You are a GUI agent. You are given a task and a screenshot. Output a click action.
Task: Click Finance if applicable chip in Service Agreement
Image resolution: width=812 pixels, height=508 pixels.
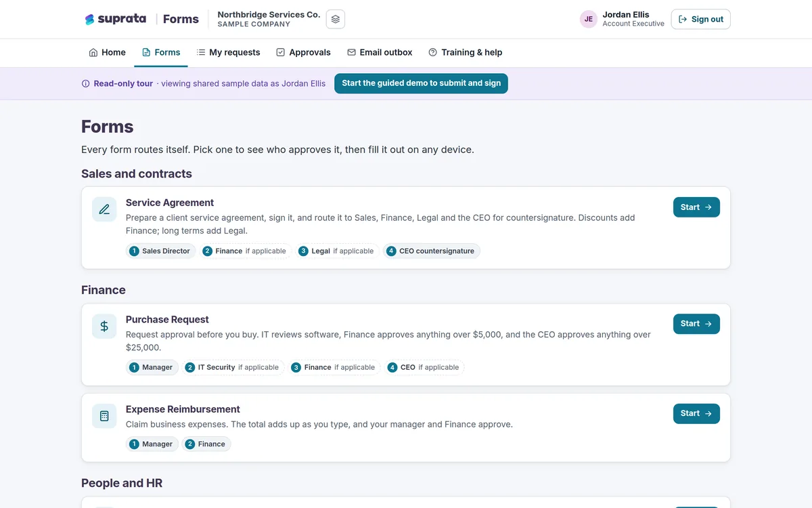pyautogui.click(x=246, y=251)
